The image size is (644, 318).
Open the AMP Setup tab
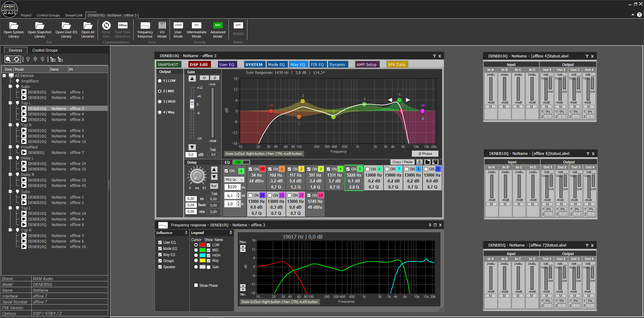[x=367, y=64]
